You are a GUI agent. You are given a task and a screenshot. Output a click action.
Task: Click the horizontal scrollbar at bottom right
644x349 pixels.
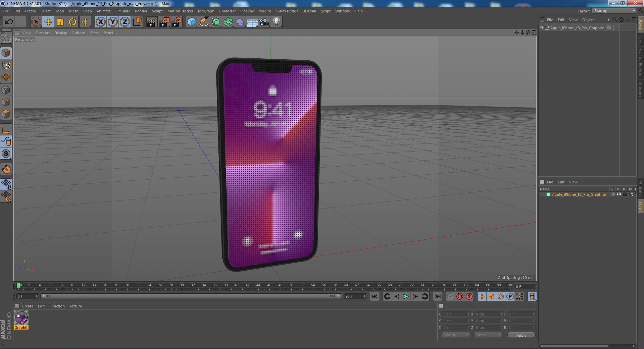575,346
